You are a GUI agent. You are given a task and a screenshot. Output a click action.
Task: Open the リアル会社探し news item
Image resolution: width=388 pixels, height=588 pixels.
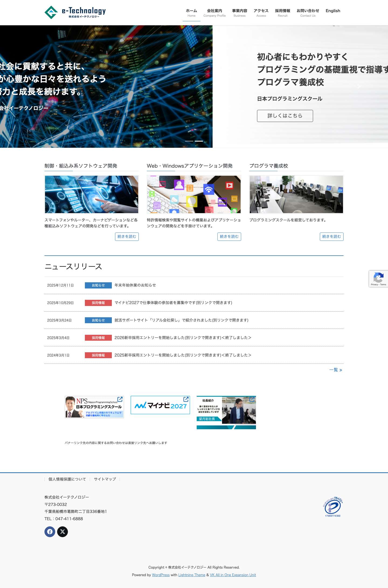coord(181,320)
